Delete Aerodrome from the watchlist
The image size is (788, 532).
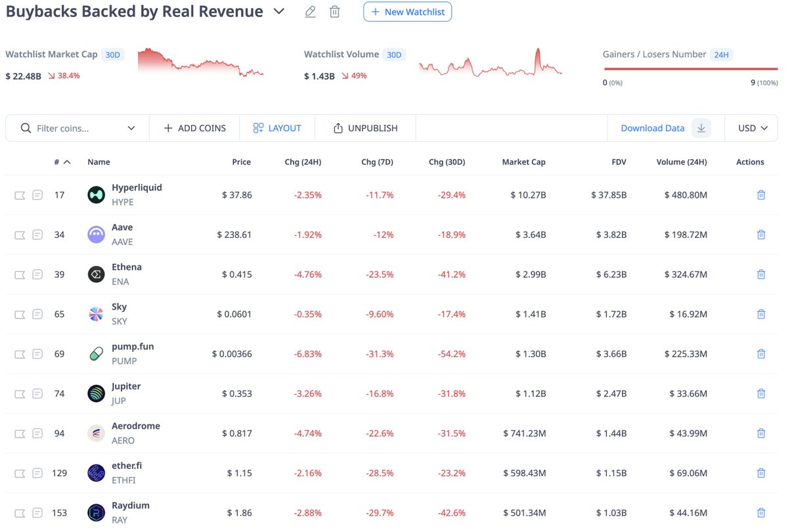point(761,433)
